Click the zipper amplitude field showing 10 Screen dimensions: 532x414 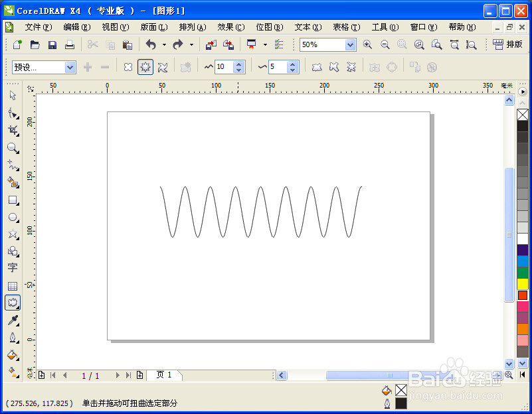(224, 67)
